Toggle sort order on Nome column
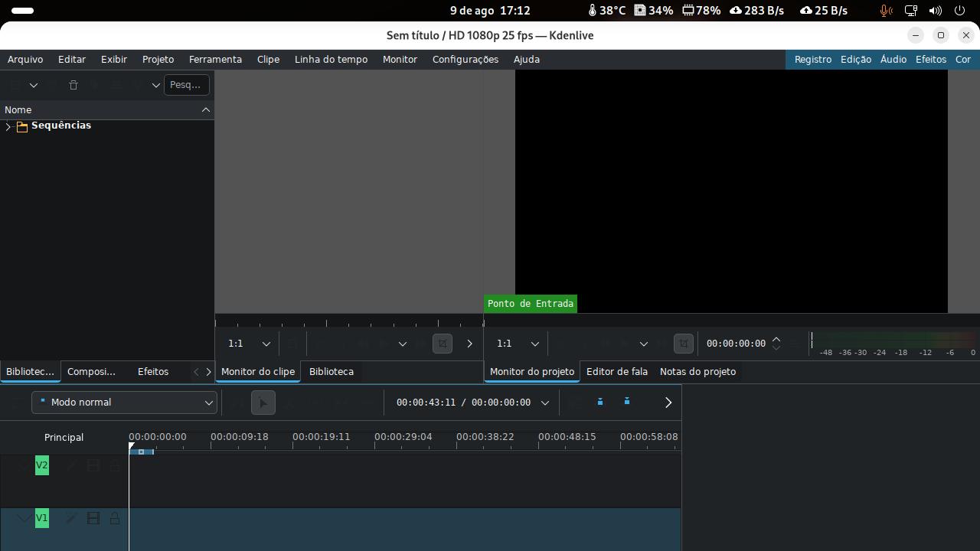 coord(107,109)
